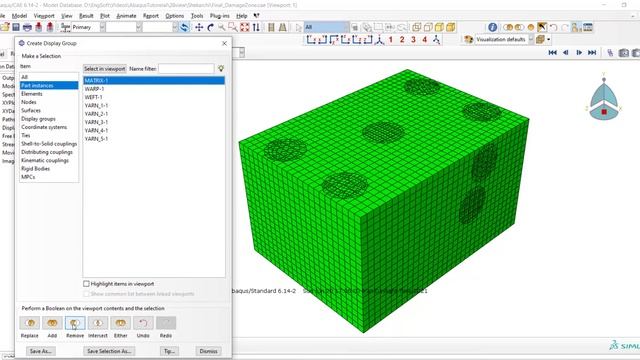Click the shaded render style cube
Image resolution: width=640 pixels, height=360 pixels.
(x=451, y=27)
